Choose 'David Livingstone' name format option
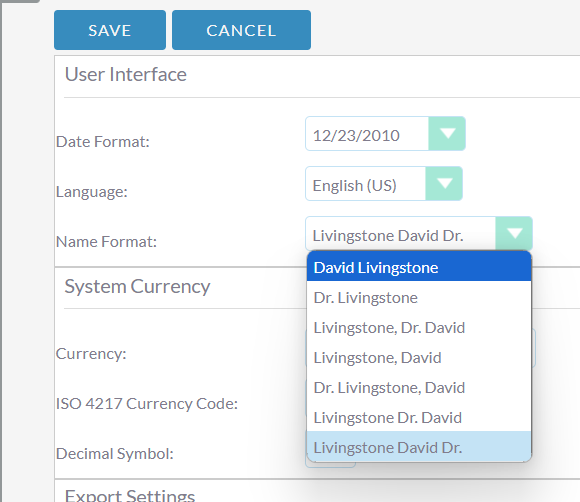The image size is (580, 502). coord(419,267)
